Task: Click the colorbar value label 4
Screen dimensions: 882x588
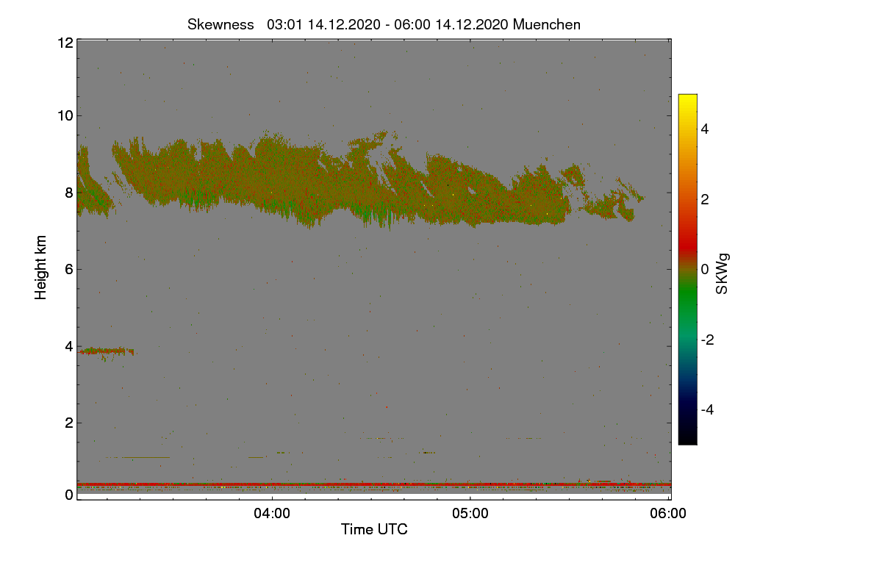Action: (x=705, y=129)
